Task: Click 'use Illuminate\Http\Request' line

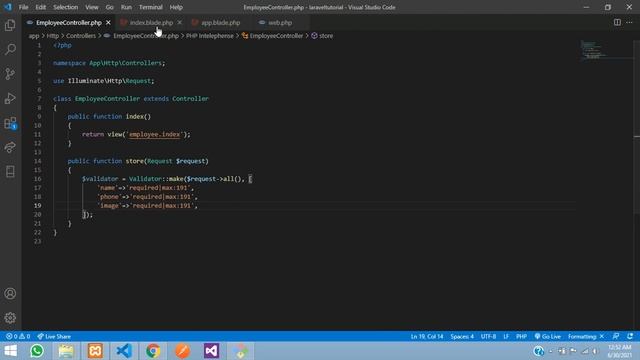Action: [104, 81]
